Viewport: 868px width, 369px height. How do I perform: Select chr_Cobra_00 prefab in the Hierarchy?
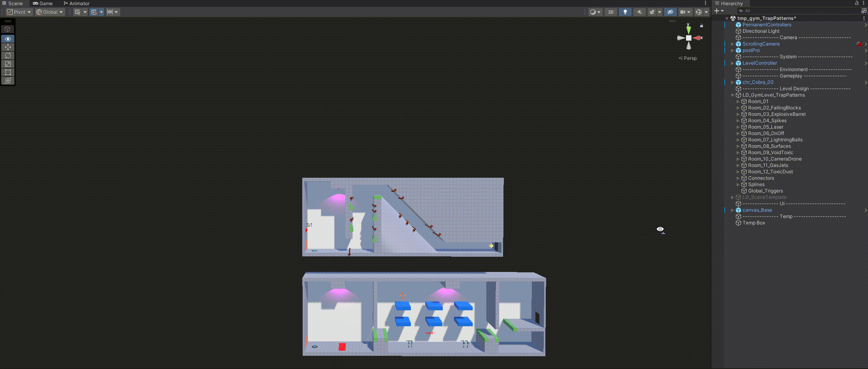coord(758,82)
